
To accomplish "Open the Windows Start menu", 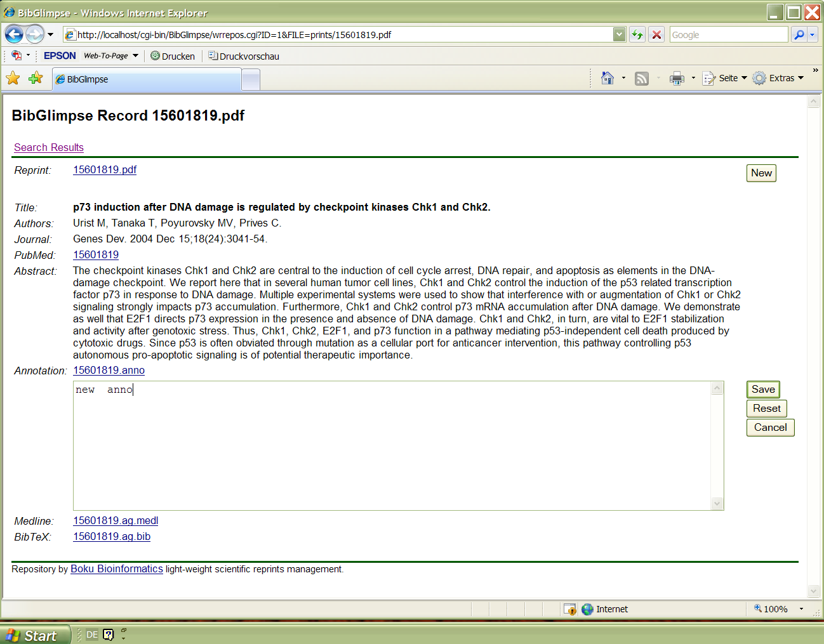I will (x=35, y=634).
